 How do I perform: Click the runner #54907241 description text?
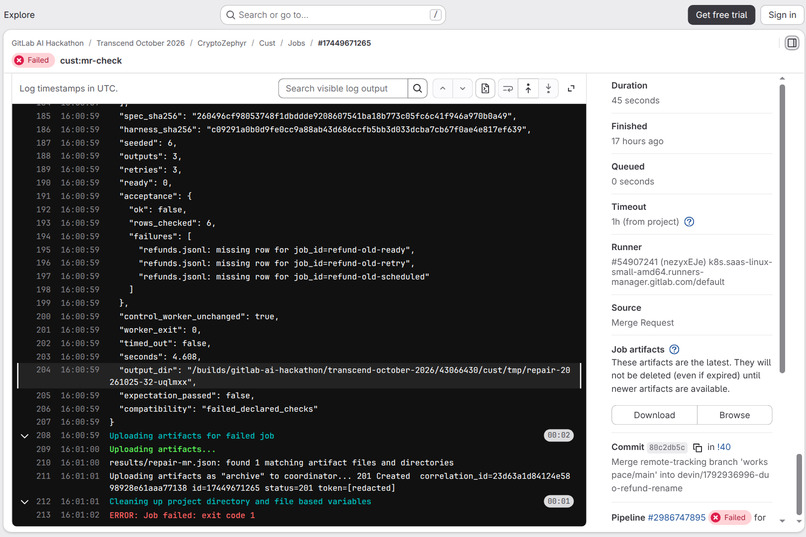click(691, 272)
